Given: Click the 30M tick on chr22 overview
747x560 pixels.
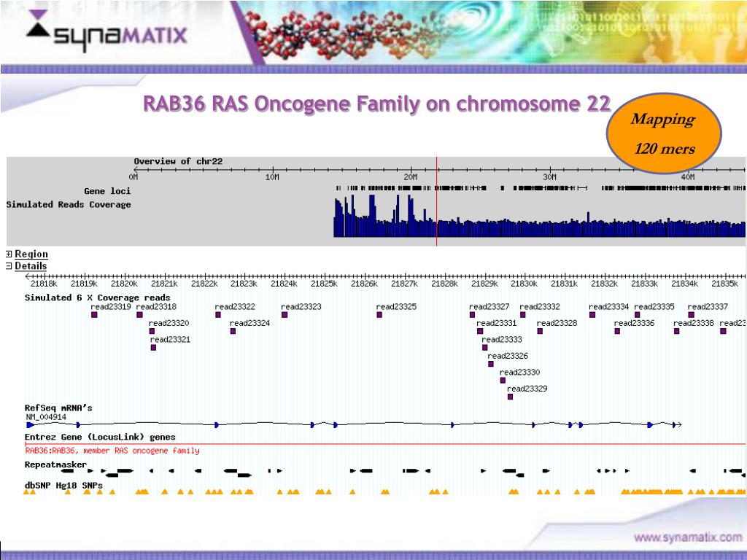Looking at the screenshot, I should point(550,176).
